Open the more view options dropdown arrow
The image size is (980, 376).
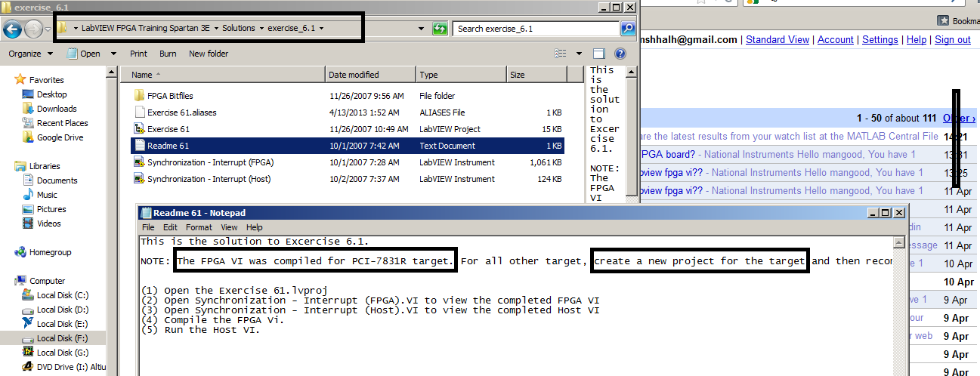(579, 54)
